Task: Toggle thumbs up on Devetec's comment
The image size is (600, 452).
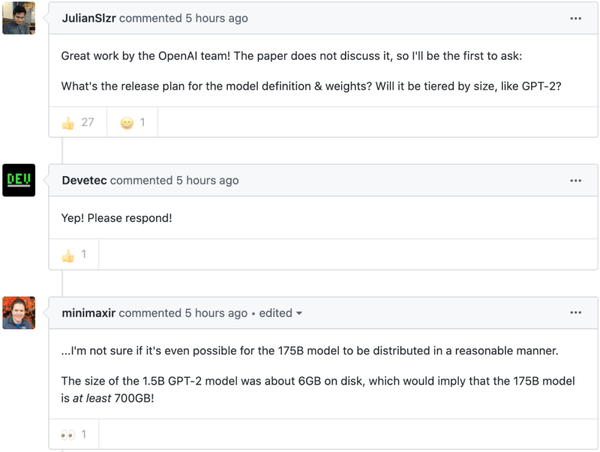Action: tap(74, 255)
